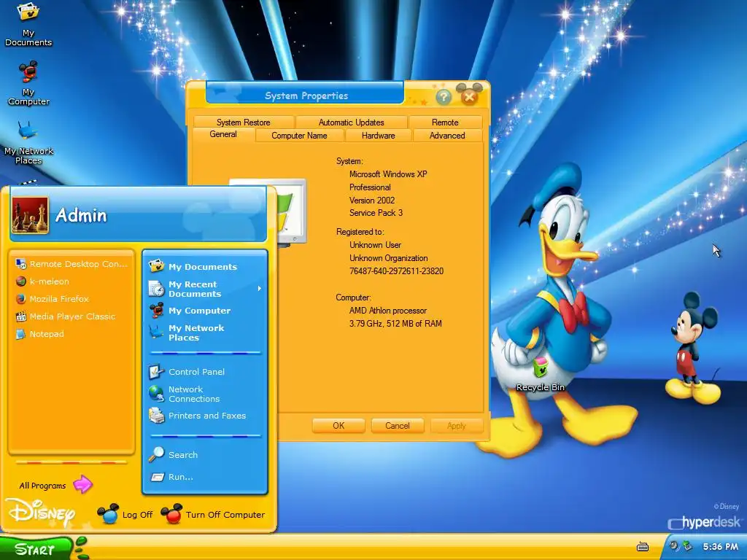The height and width of the screenshot is (560, 747).
Task: Click 'AMD Athlon processor' text
Action: click(388, 311)
